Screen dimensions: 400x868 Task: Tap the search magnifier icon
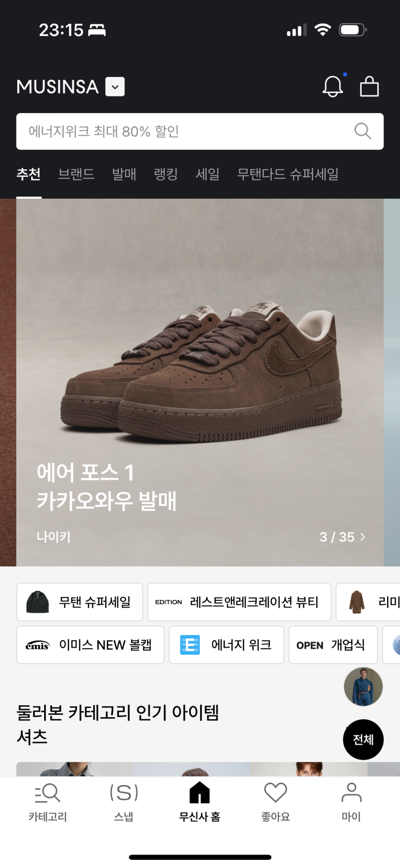(x=362, y=131)
